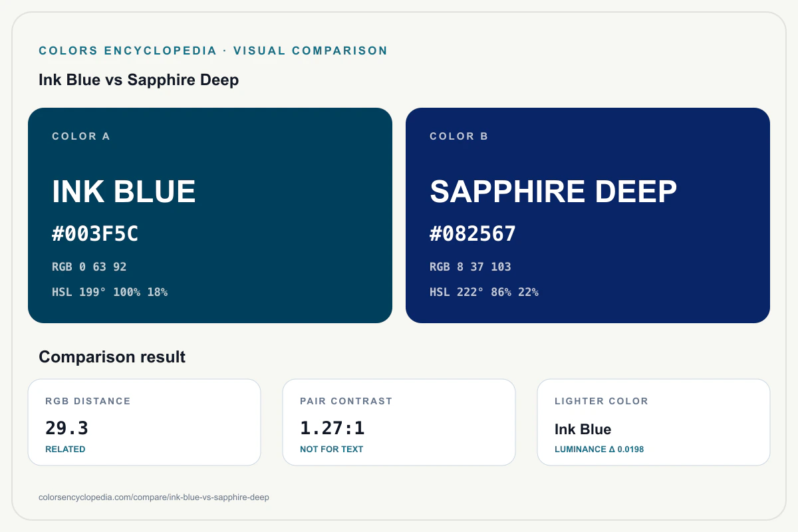Image resolution: width=798 pixels, height=532 pixels.
Task: Click the Ink Blue color swatch card
Action: click(x=210, y=215)
